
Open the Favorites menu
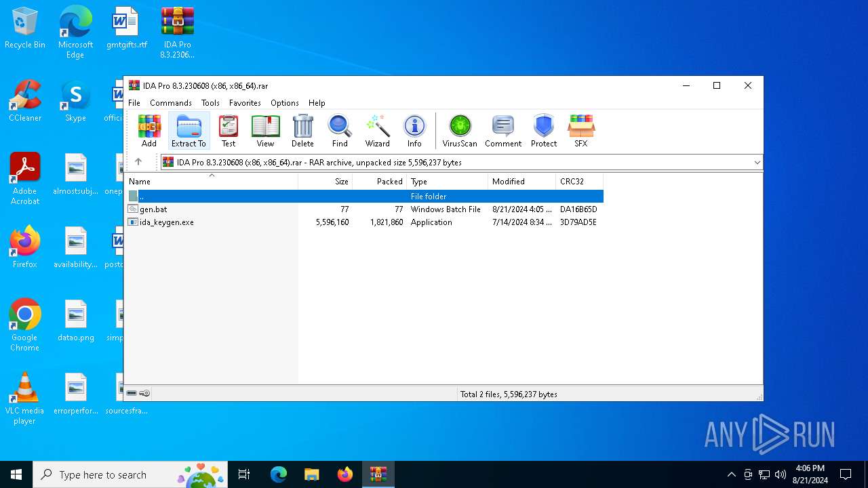point(245,103)
